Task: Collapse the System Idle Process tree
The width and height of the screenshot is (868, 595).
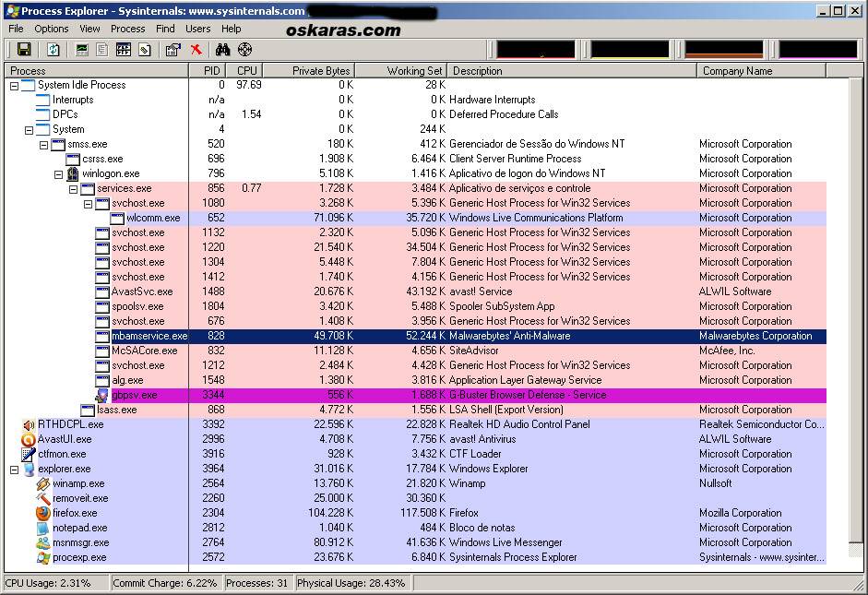Action: click(x=15, y=86)
